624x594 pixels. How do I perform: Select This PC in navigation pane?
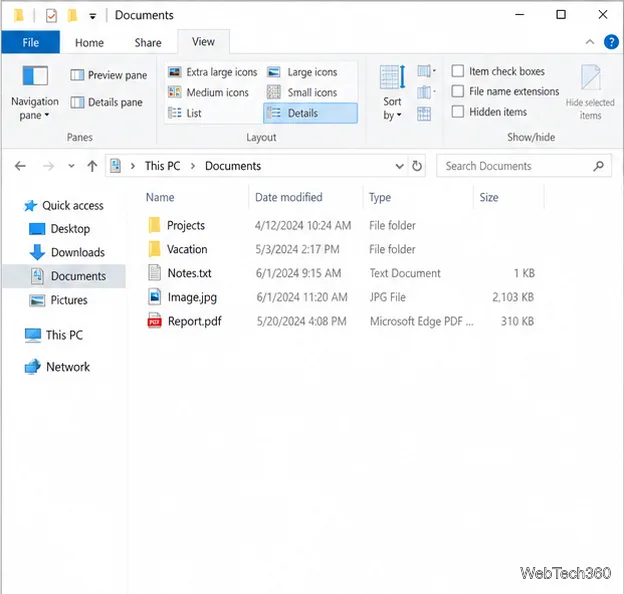[54, 335]
